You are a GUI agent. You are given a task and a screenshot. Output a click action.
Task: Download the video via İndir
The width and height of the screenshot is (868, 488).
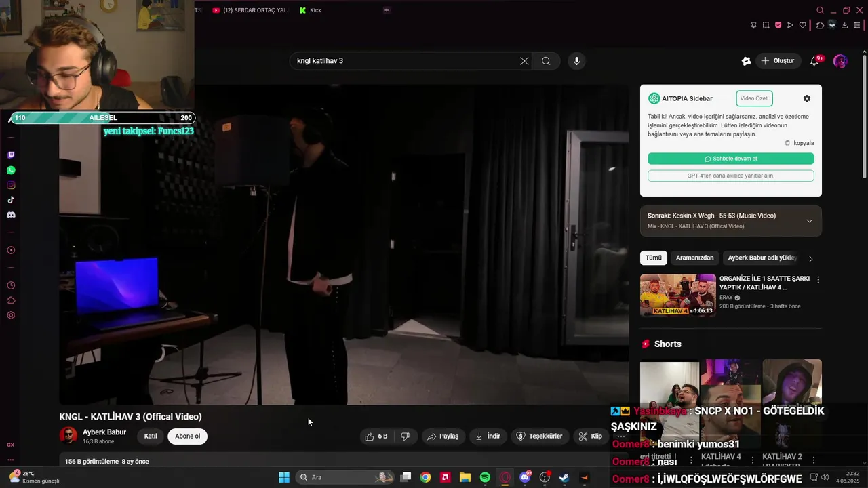[x=488, y=436]
